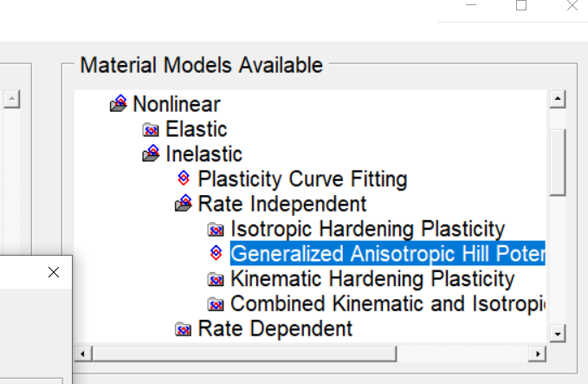The height and width of the screenshot is (384, 588).
Task: Click the Rate Dependent folder icon
Action: (183, 329)
